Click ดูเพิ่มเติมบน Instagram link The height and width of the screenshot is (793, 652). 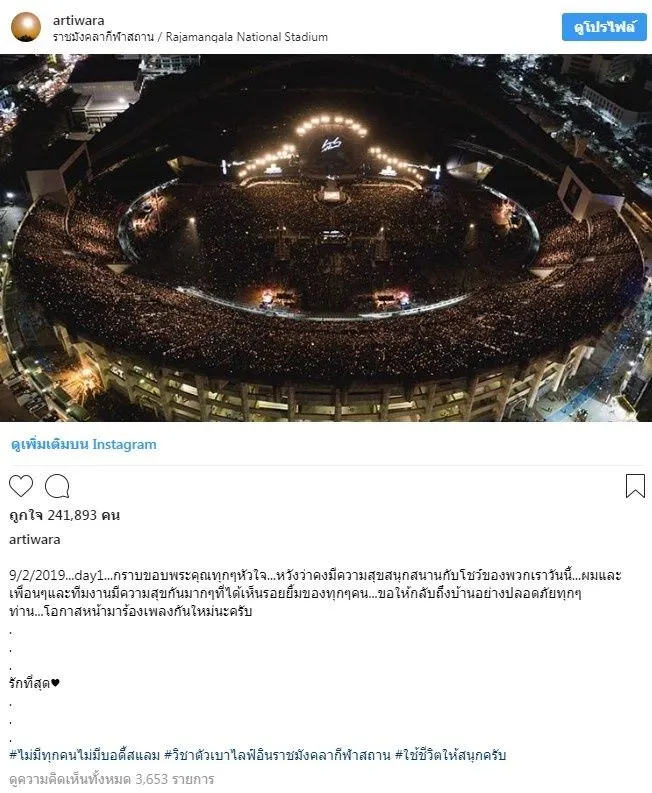[83, 444]
